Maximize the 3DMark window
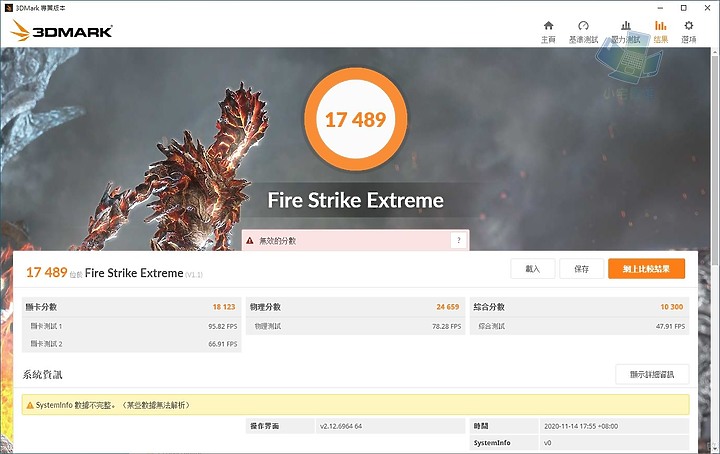720x454 pixels. [684, 8]
